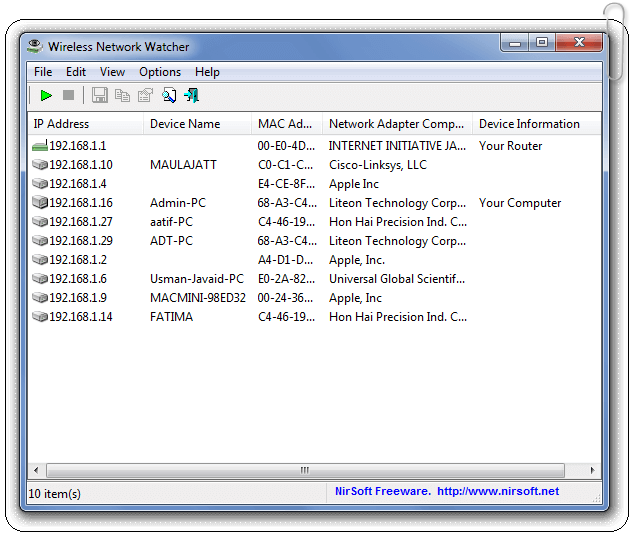The height and width of the screenshot is (537, 634).
Task: Click the router icon beside 192.168.1.1
Action: [40, 146]
